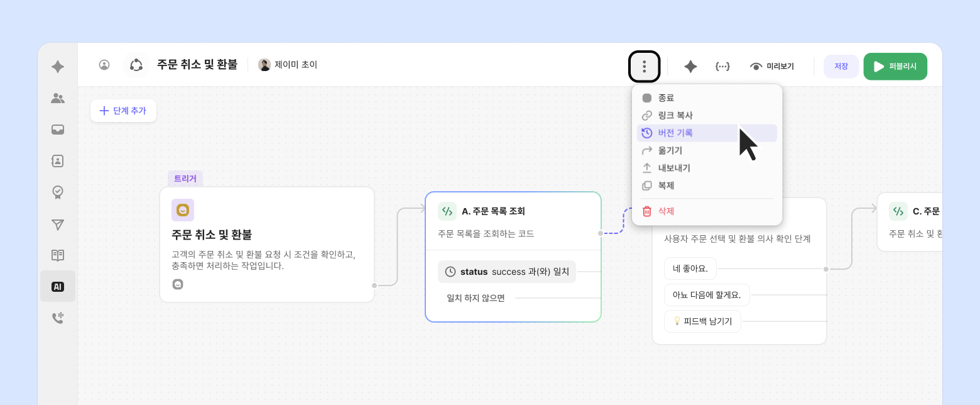Open 미리보기 preview with eye icon
The height and width of the screenshot is (405, 980).
772,67
